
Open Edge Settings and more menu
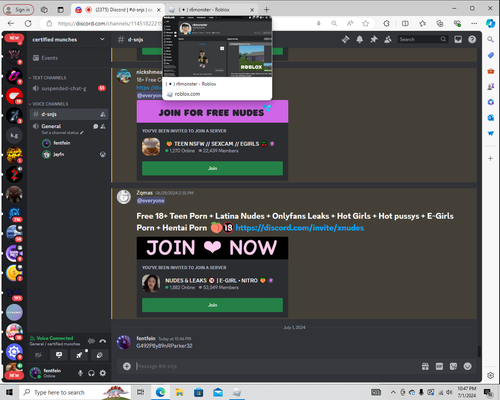click(474, 23)
